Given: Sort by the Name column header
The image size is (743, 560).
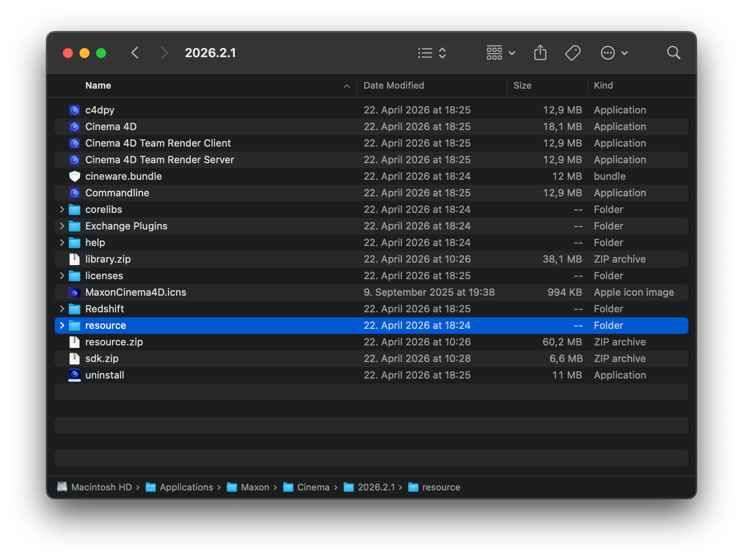Looking at the screenshot, I should click(98, 86).
